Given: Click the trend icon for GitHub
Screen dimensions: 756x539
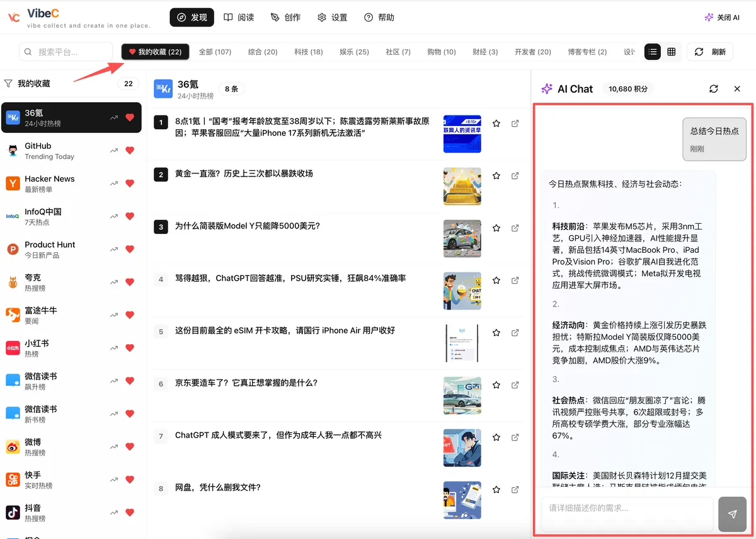Looking at the screenshot, I should [114, 151].
